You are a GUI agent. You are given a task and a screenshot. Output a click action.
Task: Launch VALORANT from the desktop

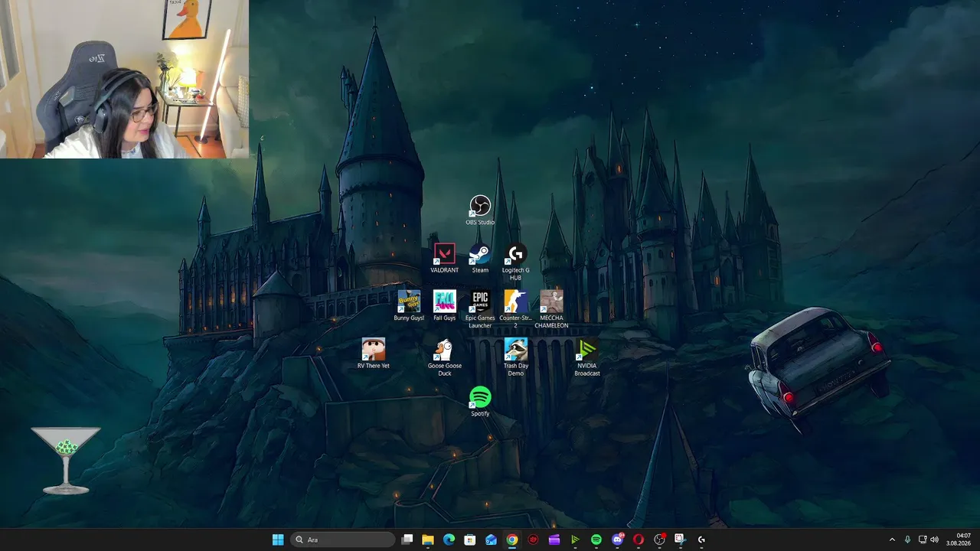click(x=444, y=258)
